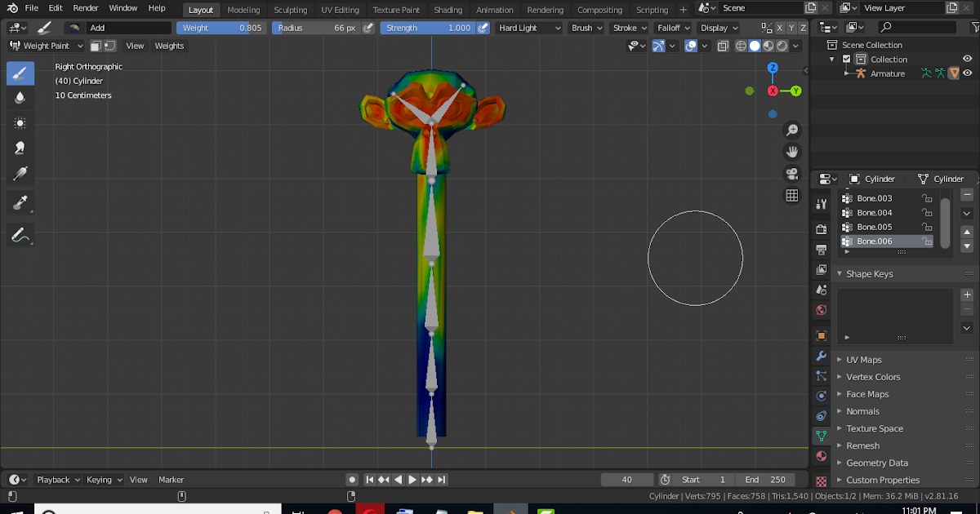Adjust the Weight value slider
This screenshot has height=514, width=980.
point(220,27)
